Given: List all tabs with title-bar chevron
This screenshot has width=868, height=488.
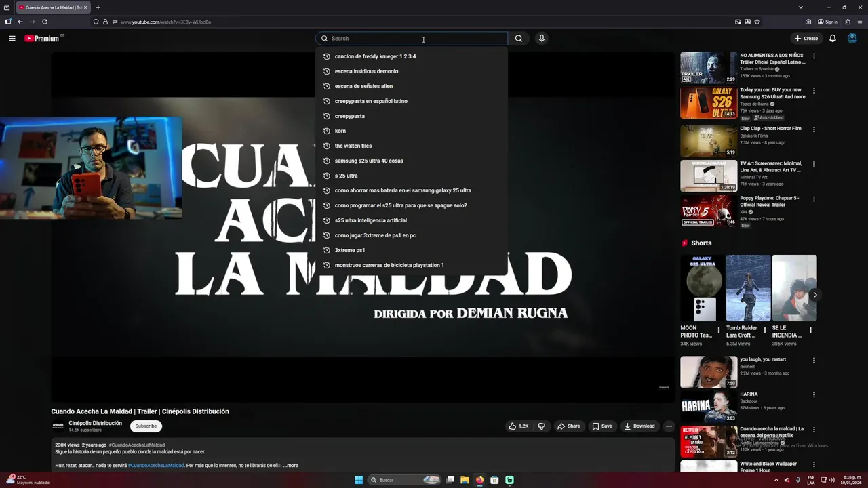Looking at the screenshot, I should 800,7.
